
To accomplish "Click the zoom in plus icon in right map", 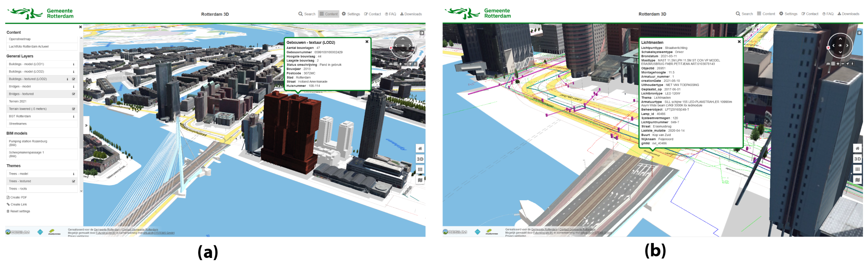I will pyautogui.click(x=838, y=64).
